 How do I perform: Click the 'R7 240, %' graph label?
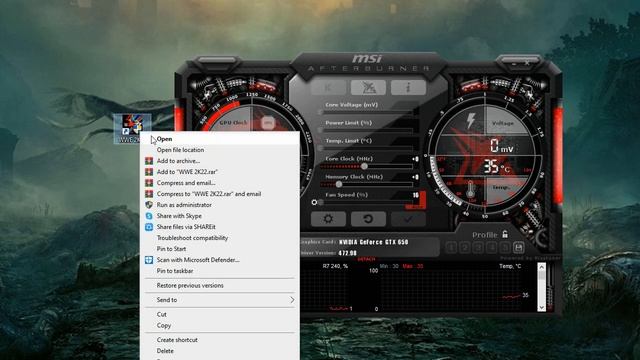pyautogui.click(x=335, y=266)
